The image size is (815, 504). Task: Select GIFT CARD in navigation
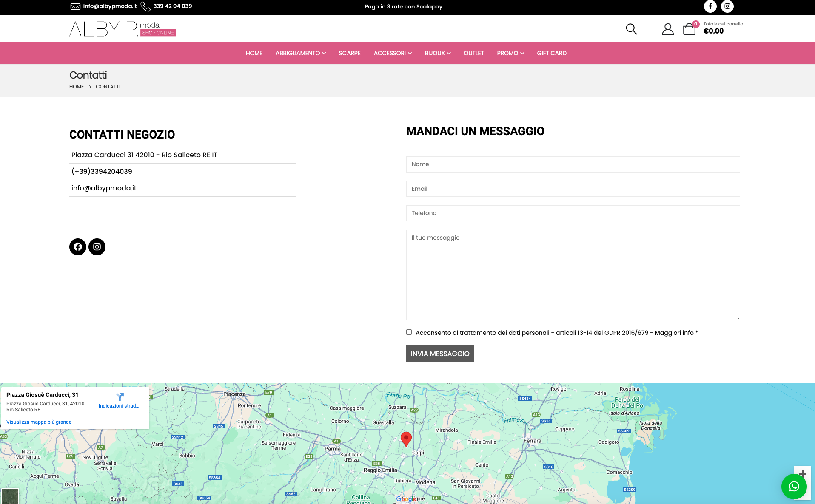pos(551,53)
